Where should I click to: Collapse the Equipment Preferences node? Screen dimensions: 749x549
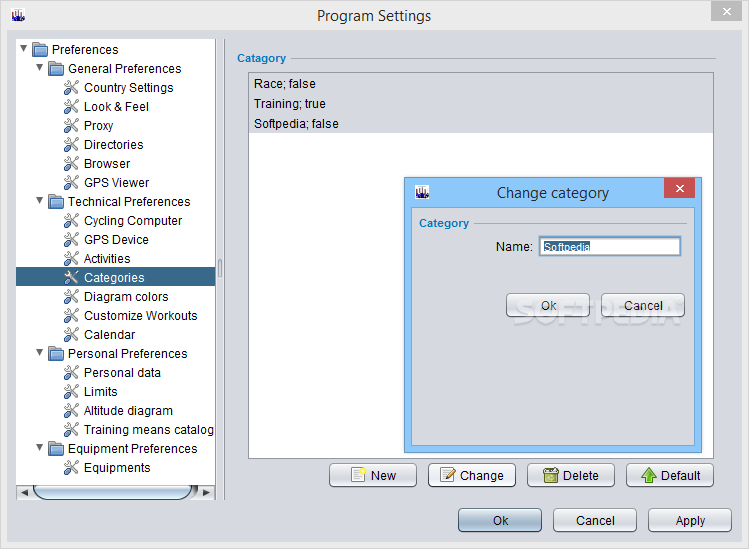(x=40, y=447)
